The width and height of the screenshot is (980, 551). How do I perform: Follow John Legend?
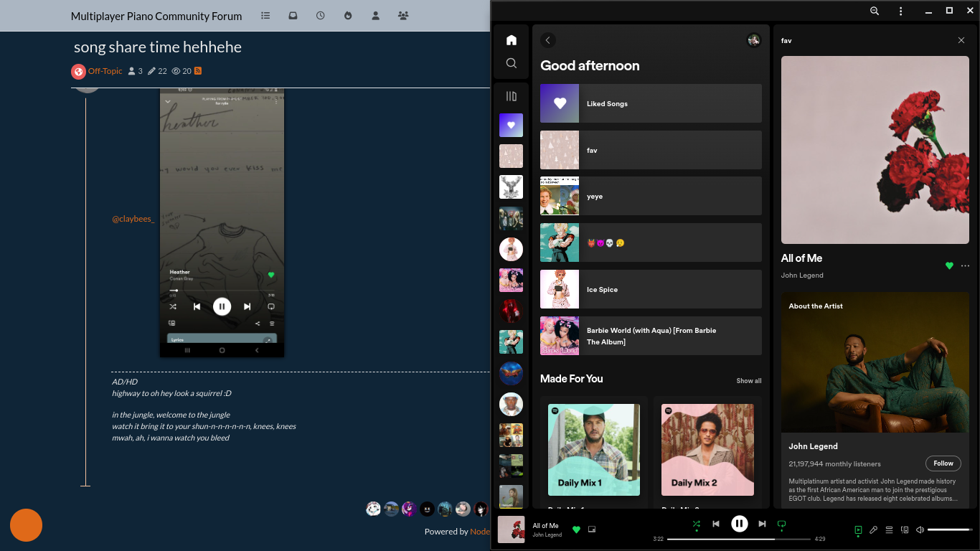pyautogui.click(x=943, y=463)
